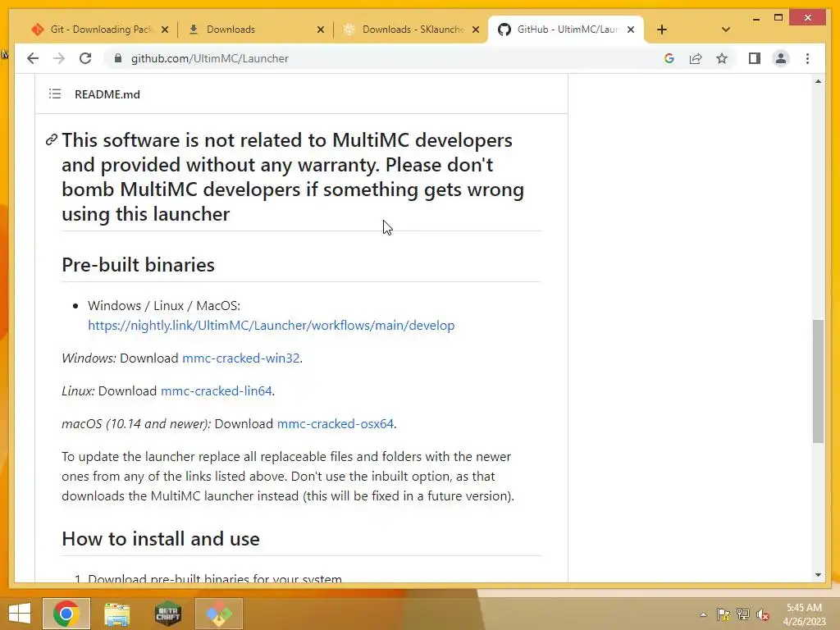The width and height of the screenshot is (840, 630).
Task: Download mmc-cracked-osx64
Action: [336, 424]
